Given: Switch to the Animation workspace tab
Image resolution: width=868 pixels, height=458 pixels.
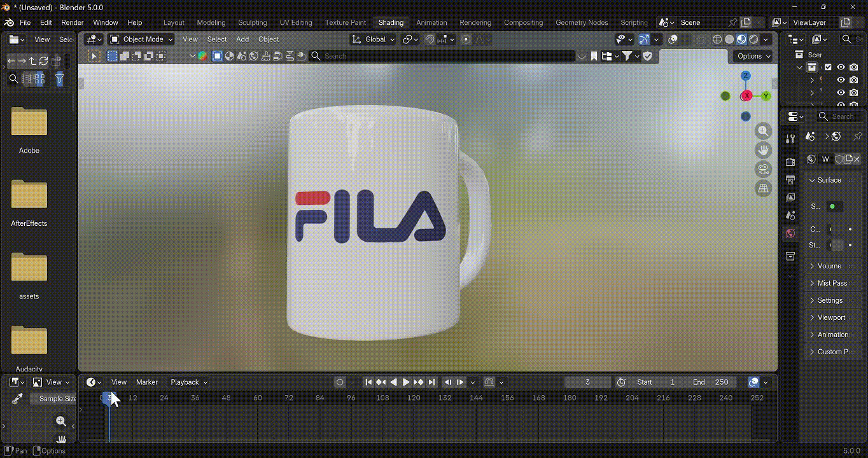Looking at the screenshot, I should click(431, 22).
